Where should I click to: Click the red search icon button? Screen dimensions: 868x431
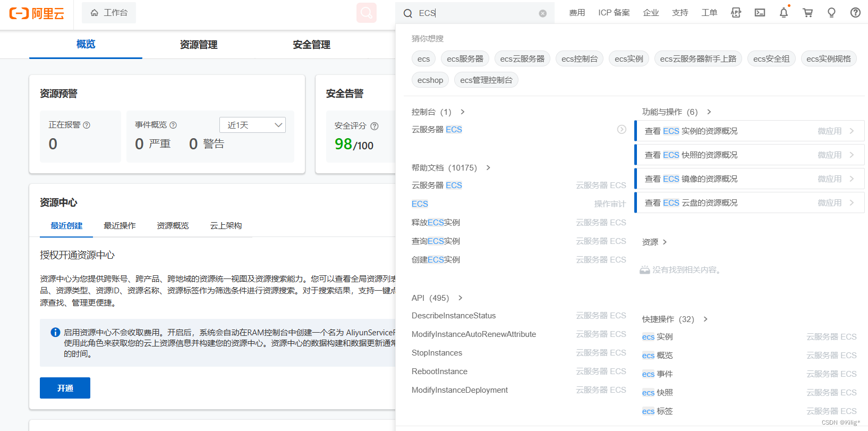(367, 13)
